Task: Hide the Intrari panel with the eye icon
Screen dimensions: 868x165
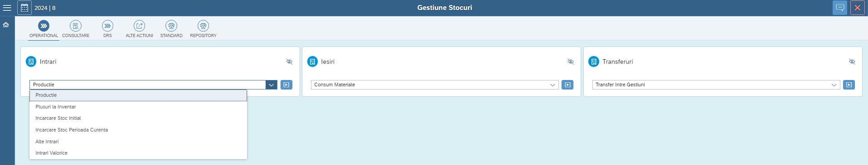Action: [289, 61]
